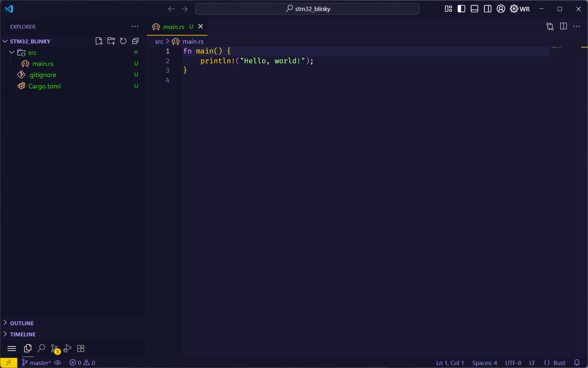Click the New File icon in Explorer
588x368 pixels.
click(x=99, y=41)
